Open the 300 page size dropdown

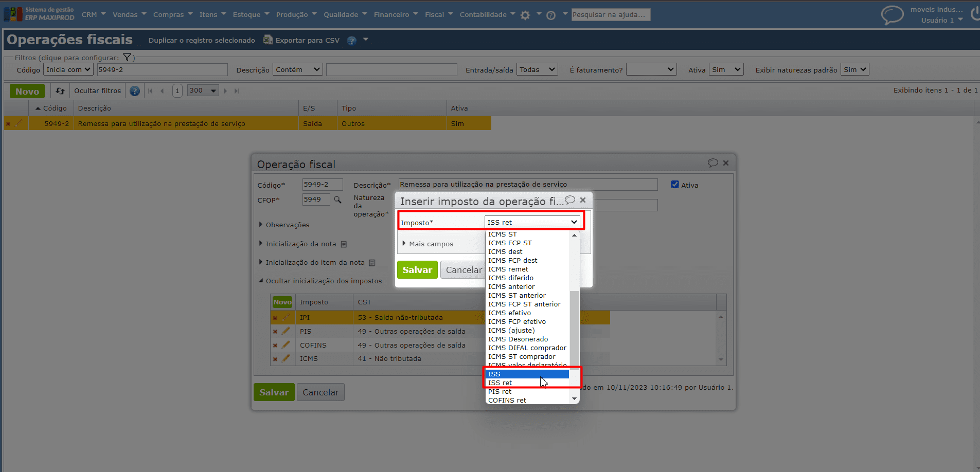tap(203, 90)
